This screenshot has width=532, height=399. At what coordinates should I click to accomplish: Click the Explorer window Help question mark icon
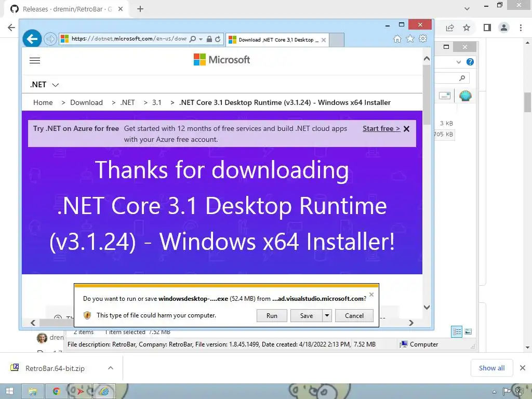click(x=470, y=62)
